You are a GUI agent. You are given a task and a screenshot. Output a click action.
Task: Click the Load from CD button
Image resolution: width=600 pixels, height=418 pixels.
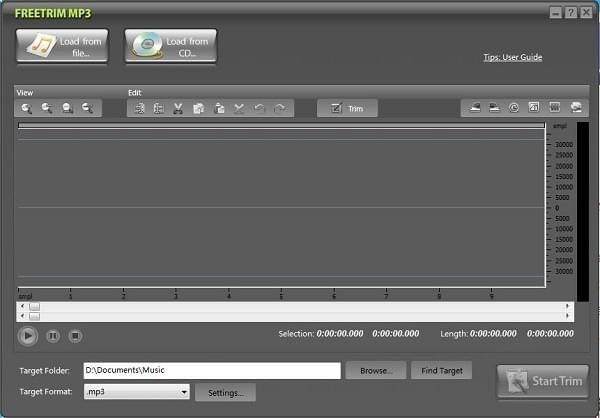tap(171, 46)
